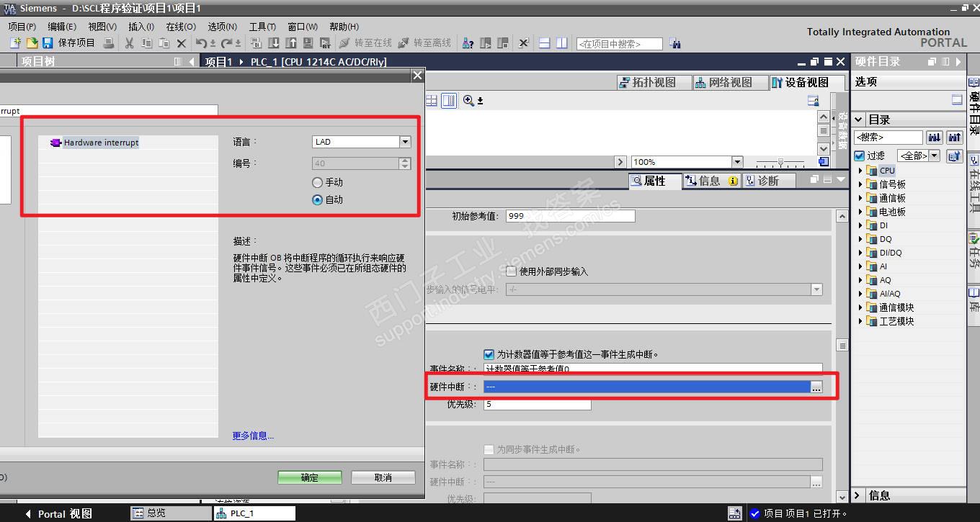980x522 pixels.
Task: Switch to the 信息 tab in inspector
Action: pyautogui.click(x=710, y=181)
